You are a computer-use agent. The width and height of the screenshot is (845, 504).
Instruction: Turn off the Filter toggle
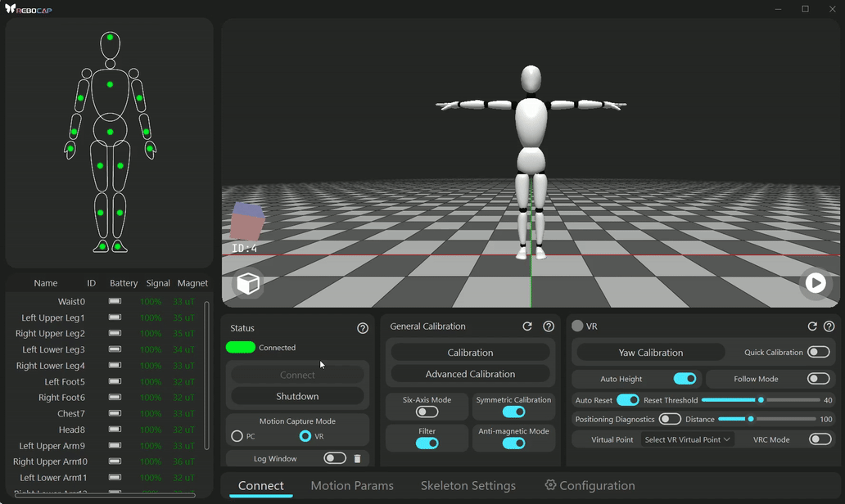(427, 443)
